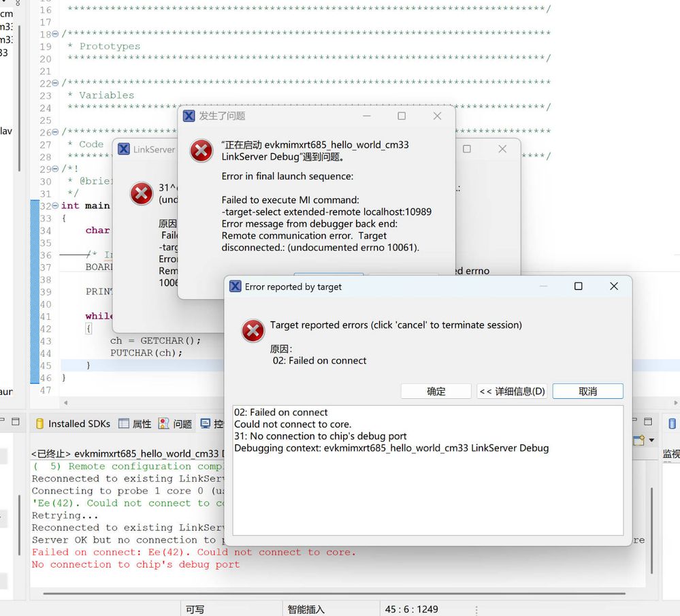Click the red error icon in target dialog
Viewport: 680px width, 616px height.
[253, 331]
